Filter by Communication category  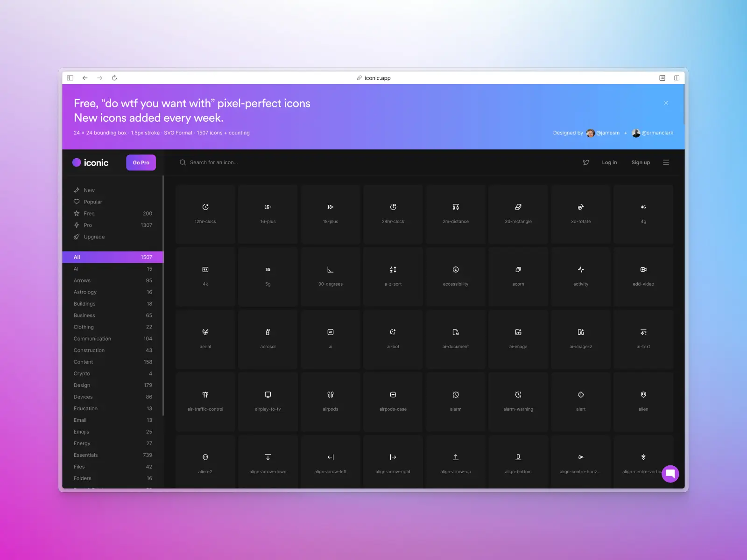(x=113, y=339)
